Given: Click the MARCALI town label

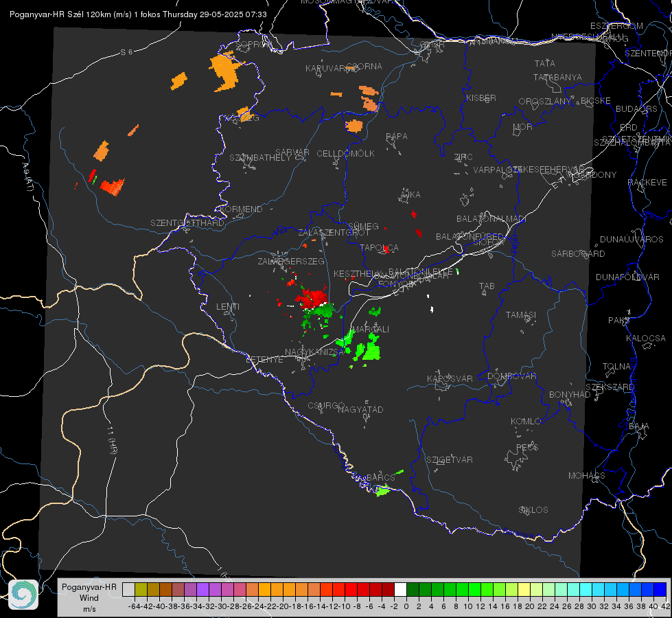Looking at the screenshot, I should point(370,330).
